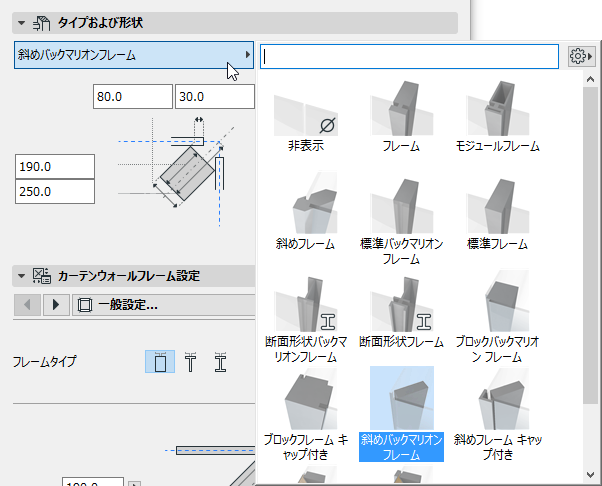
Task: Go to the previous settings page arrow
Action: coord(27,305)
